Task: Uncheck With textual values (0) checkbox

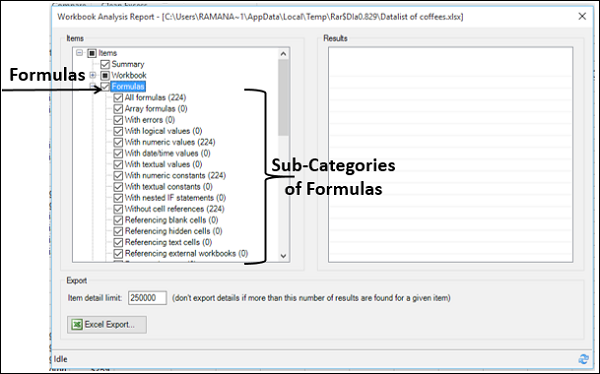Action: (118, 164)
